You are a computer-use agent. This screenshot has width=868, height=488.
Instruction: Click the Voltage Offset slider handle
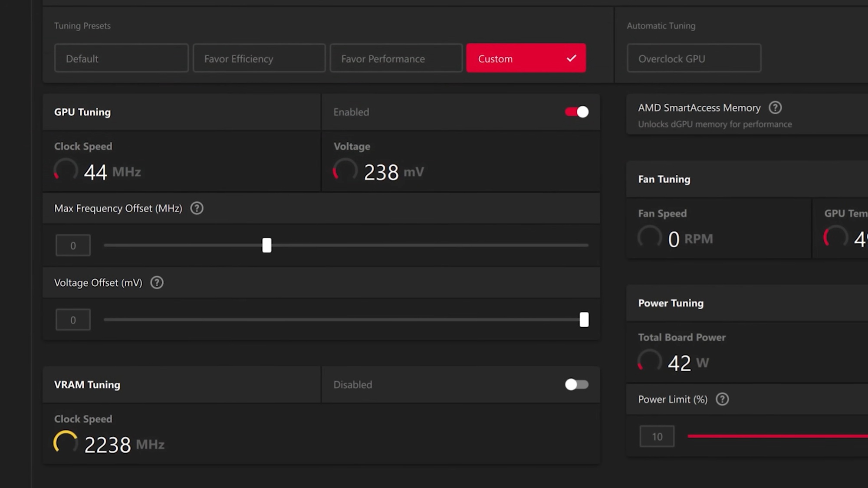[x=584, y=320]
